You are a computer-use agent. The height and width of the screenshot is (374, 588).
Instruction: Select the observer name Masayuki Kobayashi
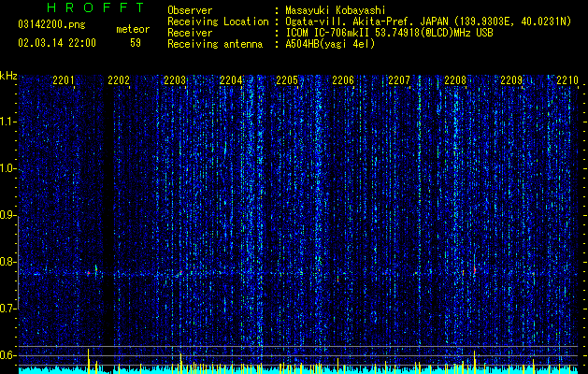(x=335, y=10)
